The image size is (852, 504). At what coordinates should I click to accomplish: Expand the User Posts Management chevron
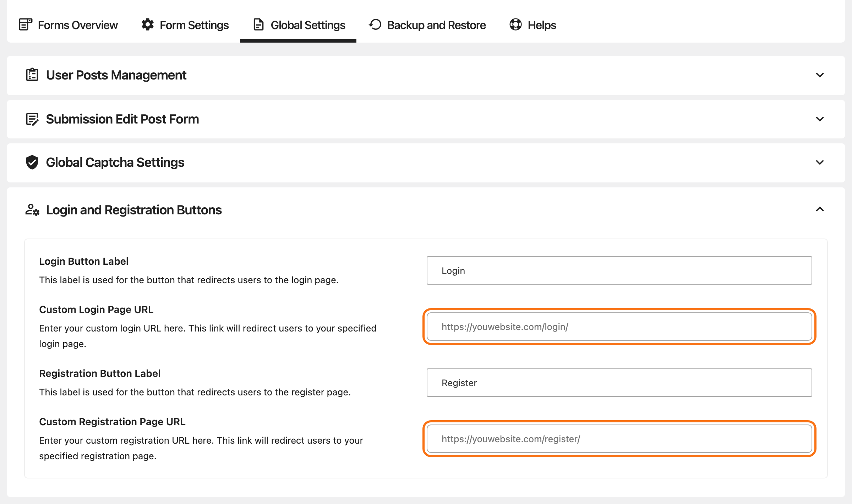click(x=820, y=75)
